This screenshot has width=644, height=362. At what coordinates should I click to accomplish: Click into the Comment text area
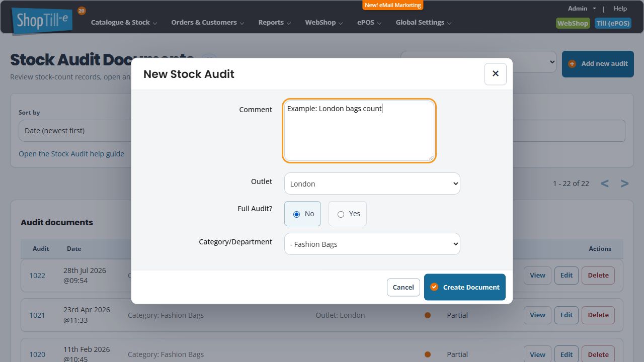pos(359,131)
